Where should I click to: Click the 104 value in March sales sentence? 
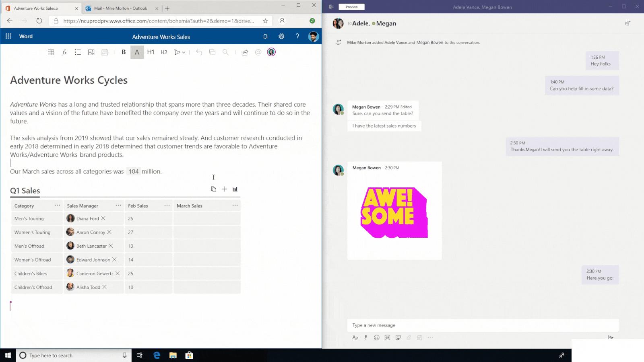133,171
